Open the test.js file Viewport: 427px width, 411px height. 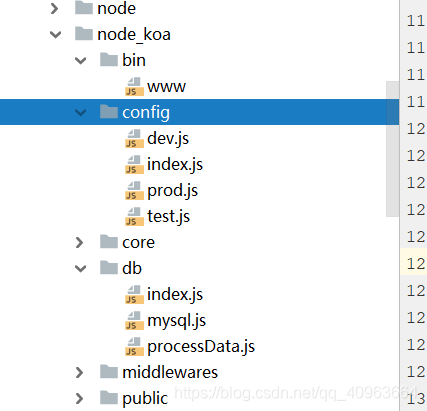168,217
